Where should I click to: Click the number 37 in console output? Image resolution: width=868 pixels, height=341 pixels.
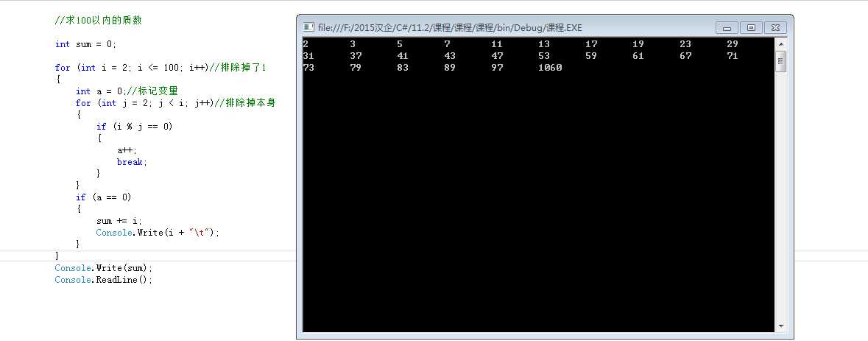[x=356, y=56]
